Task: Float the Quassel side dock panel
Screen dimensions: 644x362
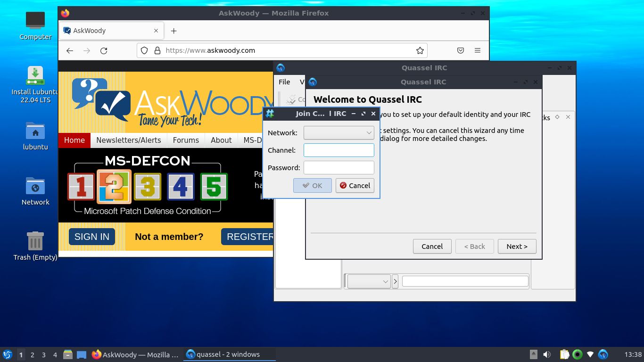Action: coord(557,117)
